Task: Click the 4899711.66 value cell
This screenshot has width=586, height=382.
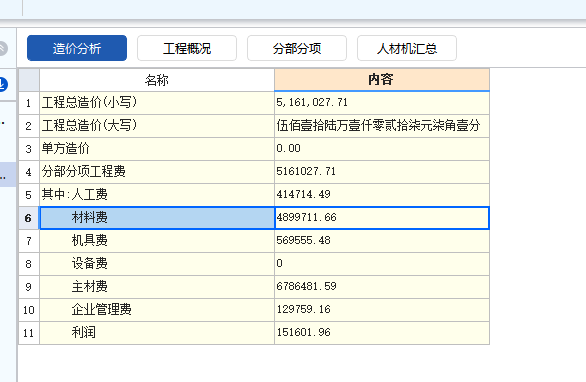Action: (x=382, y=218)
